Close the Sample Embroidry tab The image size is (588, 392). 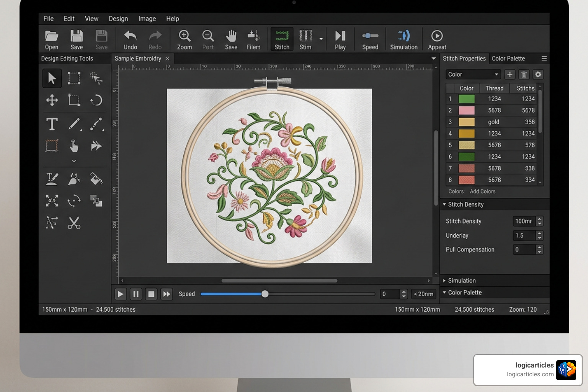coord(167,59)
